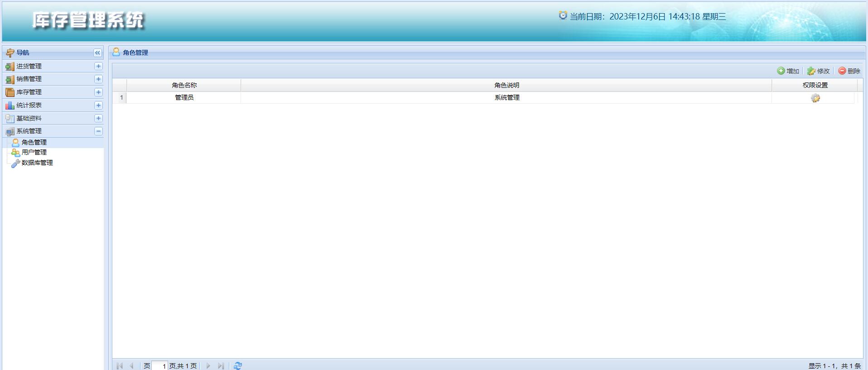
Task: Click the 增加 button label
Action: [793, 71]
